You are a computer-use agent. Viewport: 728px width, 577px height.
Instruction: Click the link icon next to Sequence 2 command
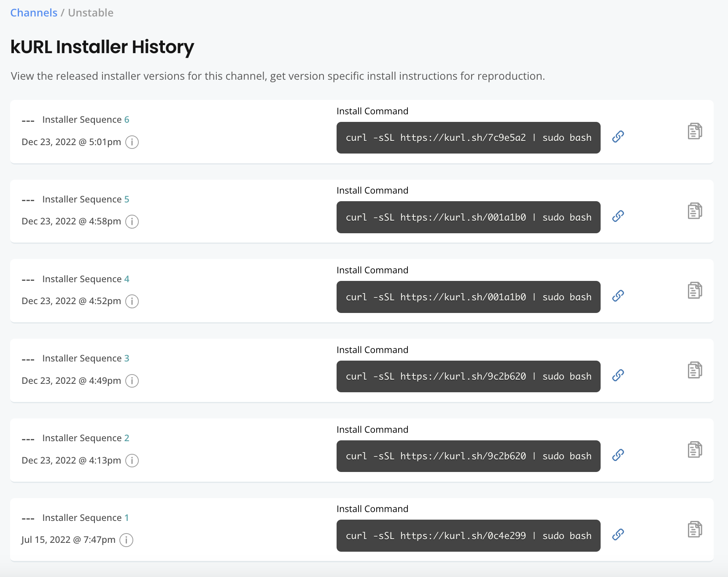618,455
